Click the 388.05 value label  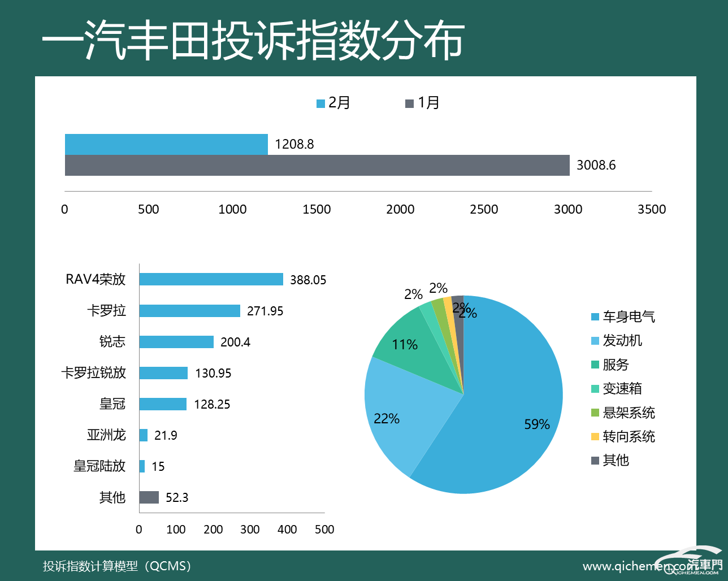[x=308, y=280]
